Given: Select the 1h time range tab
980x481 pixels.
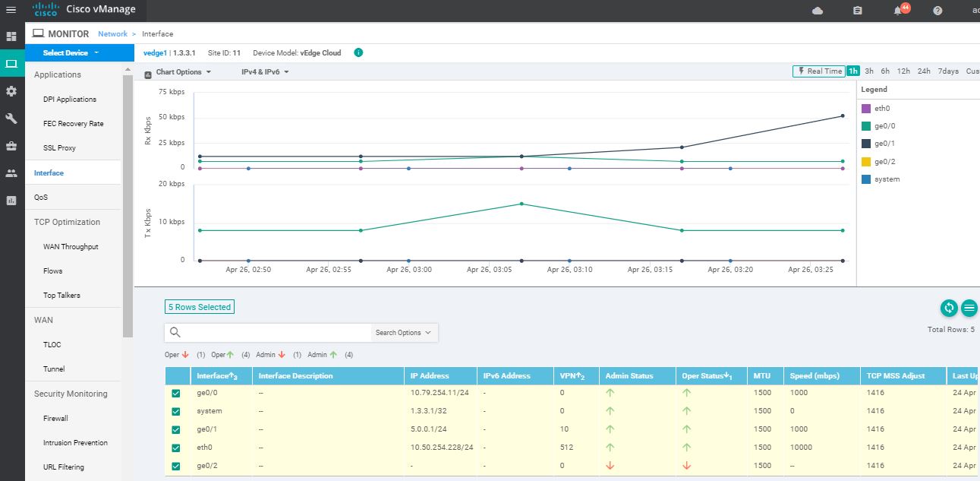Looking at the screenshot, I should [853, 71].
